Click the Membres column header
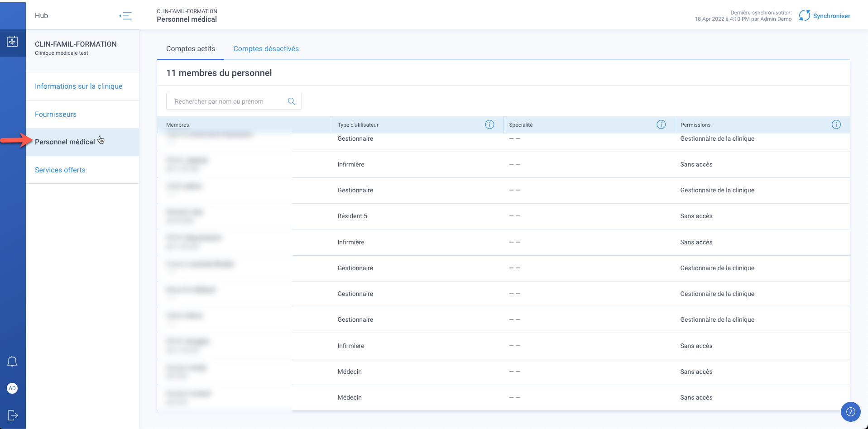The image size is (868, 429). click(177, 125)
